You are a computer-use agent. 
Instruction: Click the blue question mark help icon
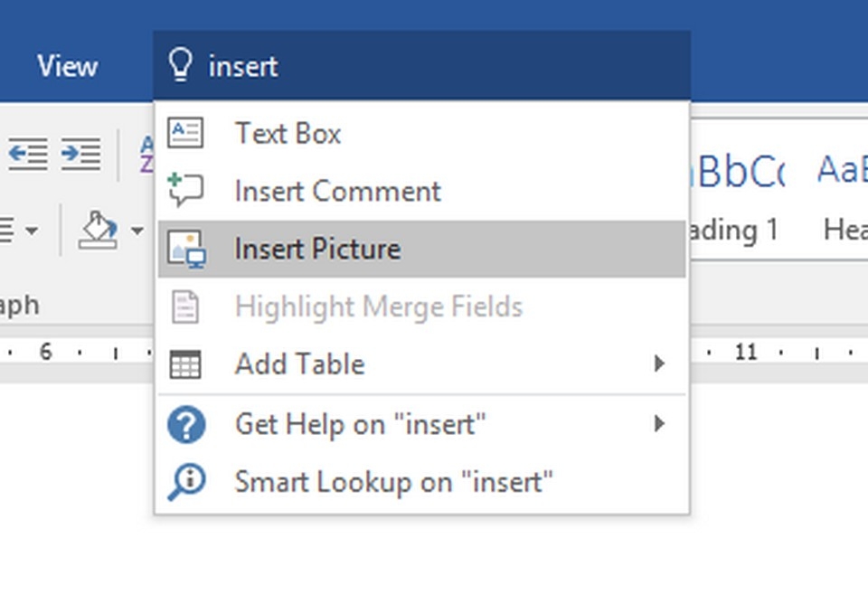pos(186,424)
